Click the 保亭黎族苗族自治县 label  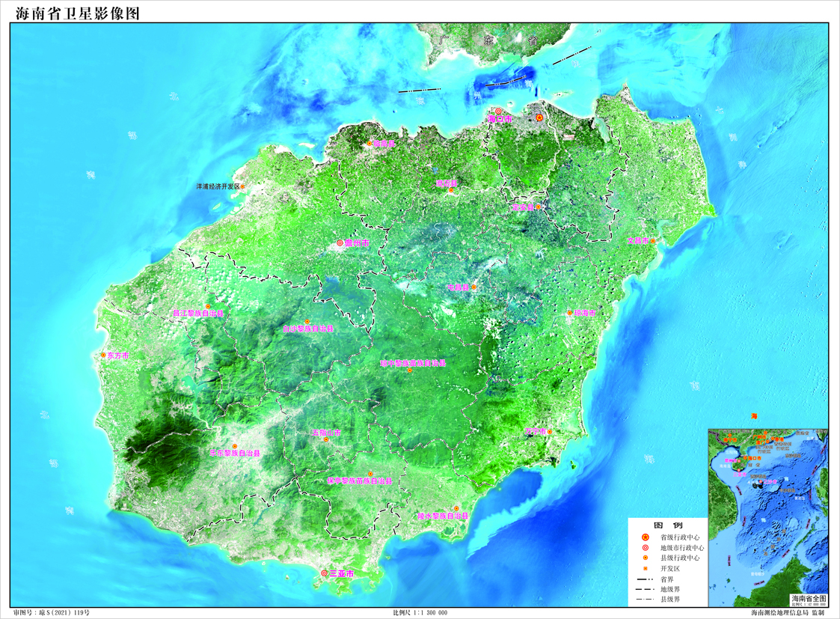360,481
